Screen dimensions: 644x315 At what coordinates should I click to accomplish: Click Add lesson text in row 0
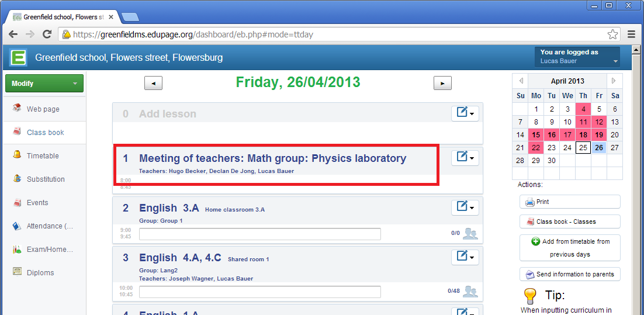pyautogui.click(x=168, y=114)
